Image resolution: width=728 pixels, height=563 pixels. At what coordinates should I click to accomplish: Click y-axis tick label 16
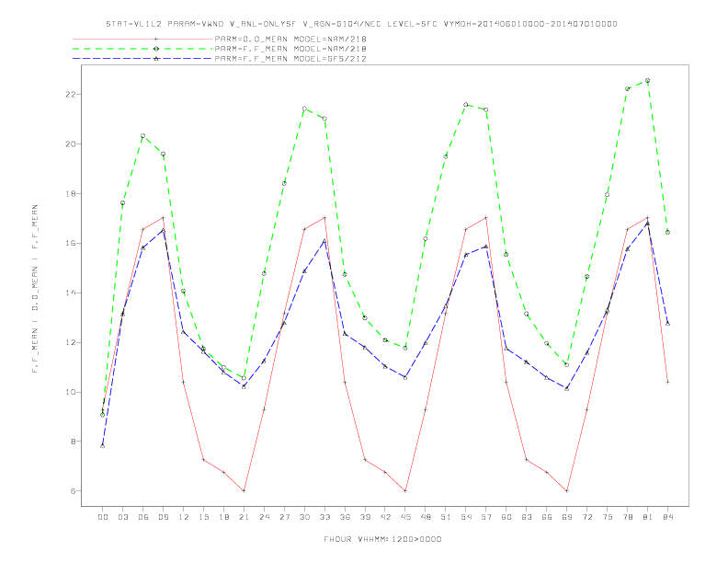click(x=71, y=243)
